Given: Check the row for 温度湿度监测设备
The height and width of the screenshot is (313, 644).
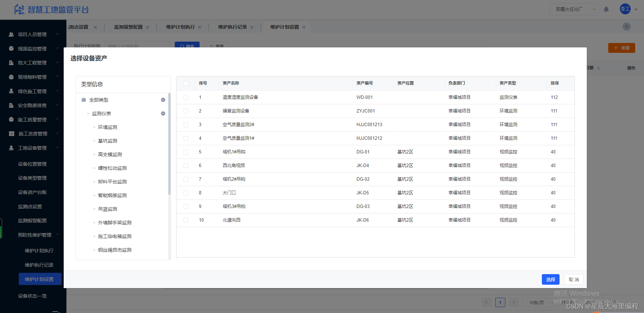Looking at the screenshot, I should (x=186, y=98).
